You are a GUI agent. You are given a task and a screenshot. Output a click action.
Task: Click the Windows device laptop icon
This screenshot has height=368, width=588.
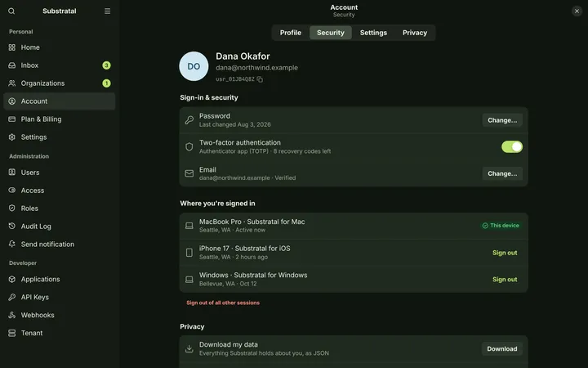coord(189,280)
